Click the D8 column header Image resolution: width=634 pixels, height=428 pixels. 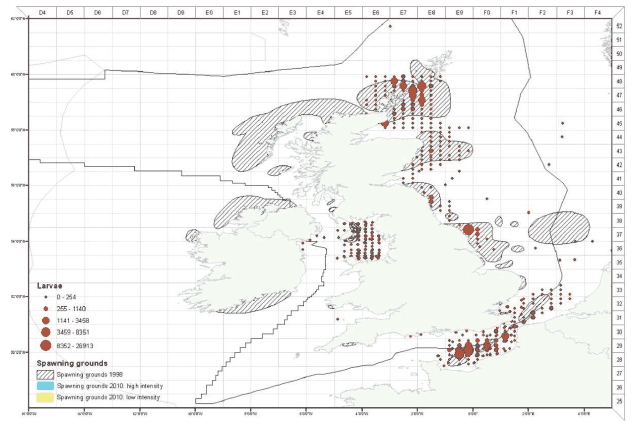153,13
